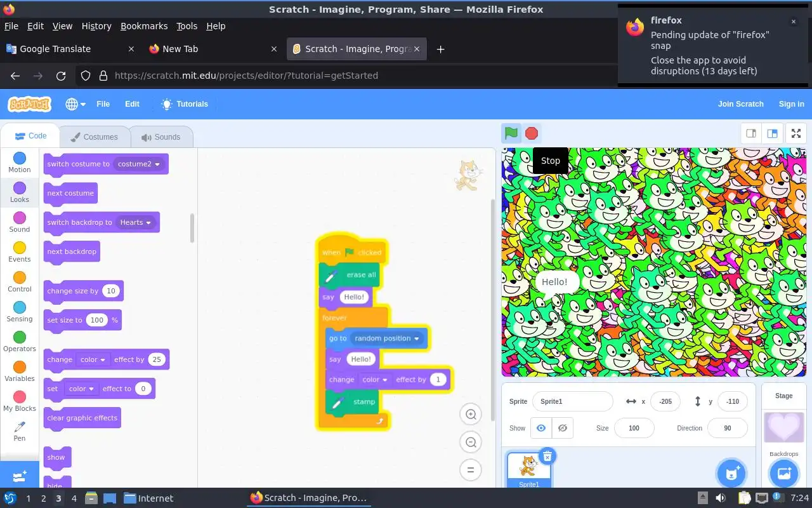
Task: Edit the sprite Direction field
Action: [x=727, y=428]
